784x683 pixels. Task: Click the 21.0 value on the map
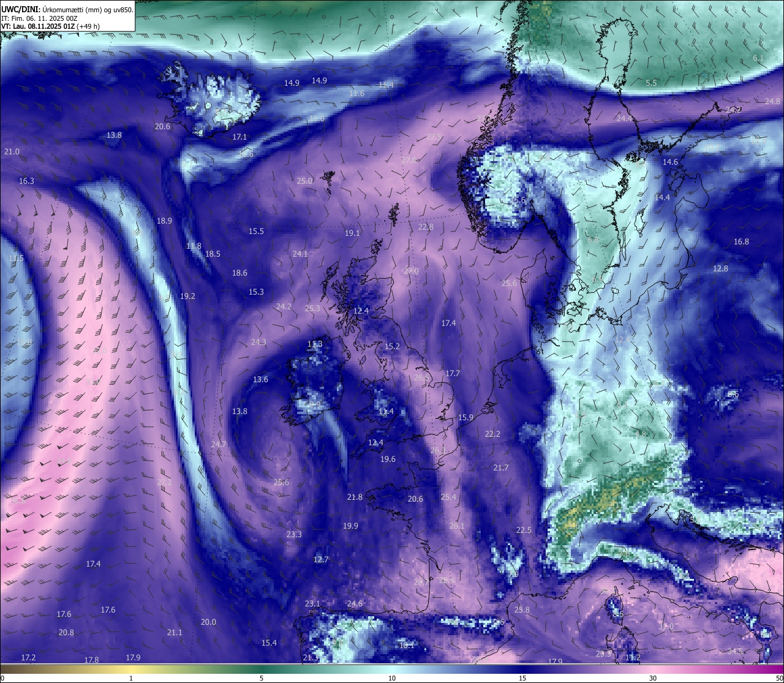click(x=12, y=151)
